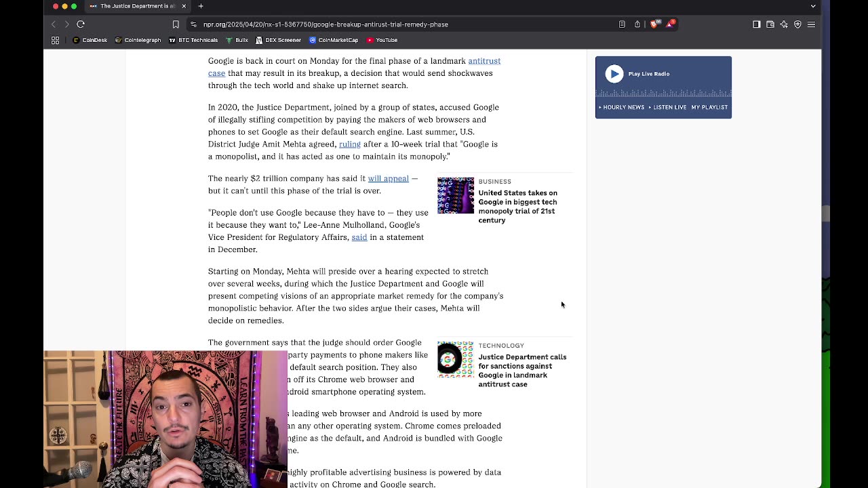Follow the "will appeal" hyperlink

(x=389, y=179)
